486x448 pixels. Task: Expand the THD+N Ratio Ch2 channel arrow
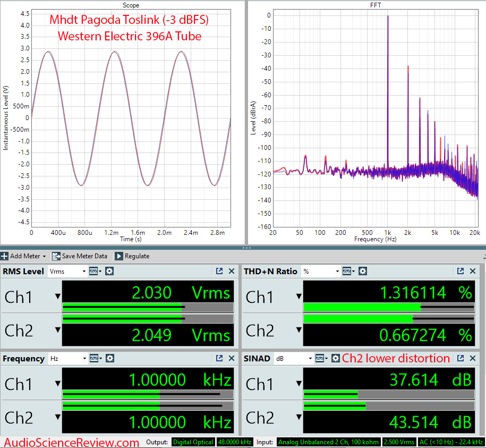[299, 329]
